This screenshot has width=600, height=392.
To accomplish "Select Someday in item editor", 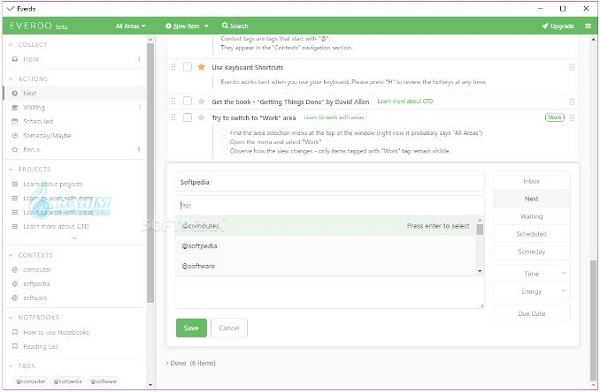I will 532,252.
